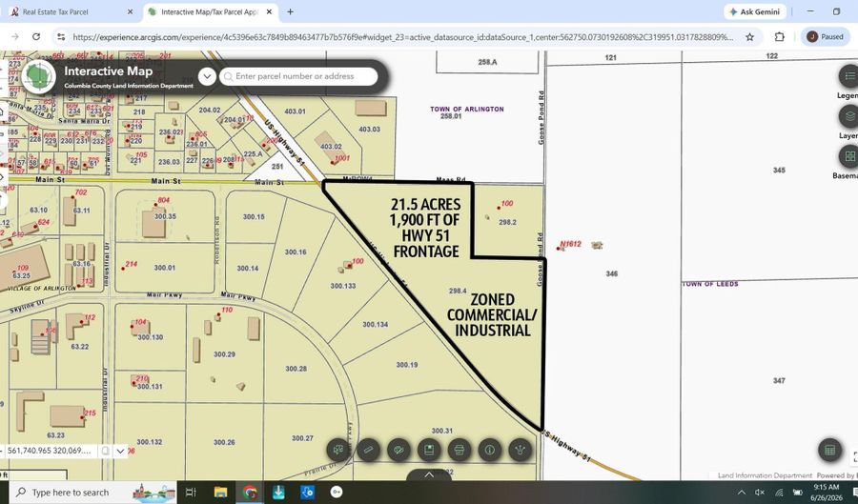Click parcel label 300.35
This screenshot has height=504, width=858.
165,216
